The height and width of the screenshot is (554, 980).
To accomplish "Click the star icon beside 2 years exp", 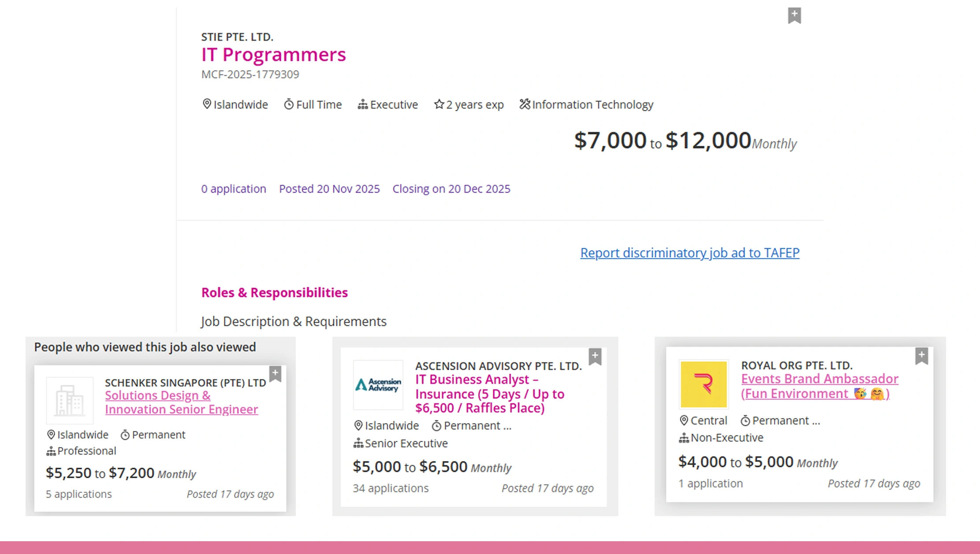I will click(439, 104).
